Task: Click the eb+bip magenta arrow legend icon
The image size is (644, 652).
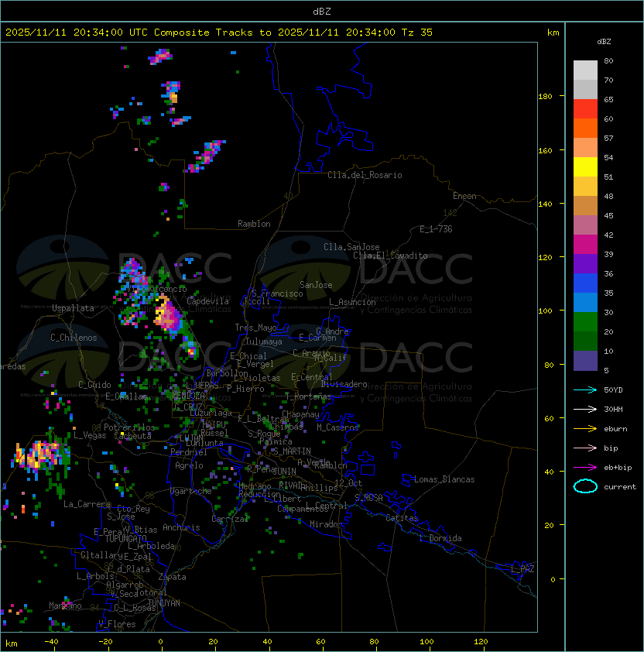Action: click(x=585, y=468)
